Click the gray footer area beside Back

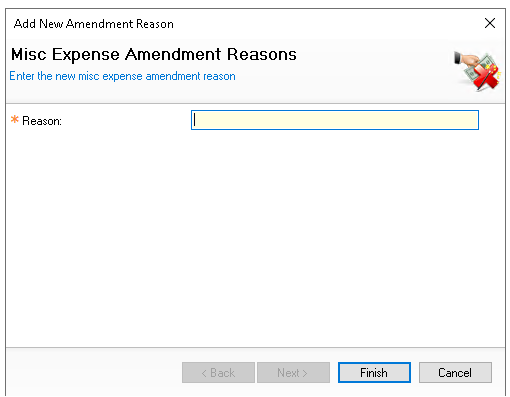[93, 372]
